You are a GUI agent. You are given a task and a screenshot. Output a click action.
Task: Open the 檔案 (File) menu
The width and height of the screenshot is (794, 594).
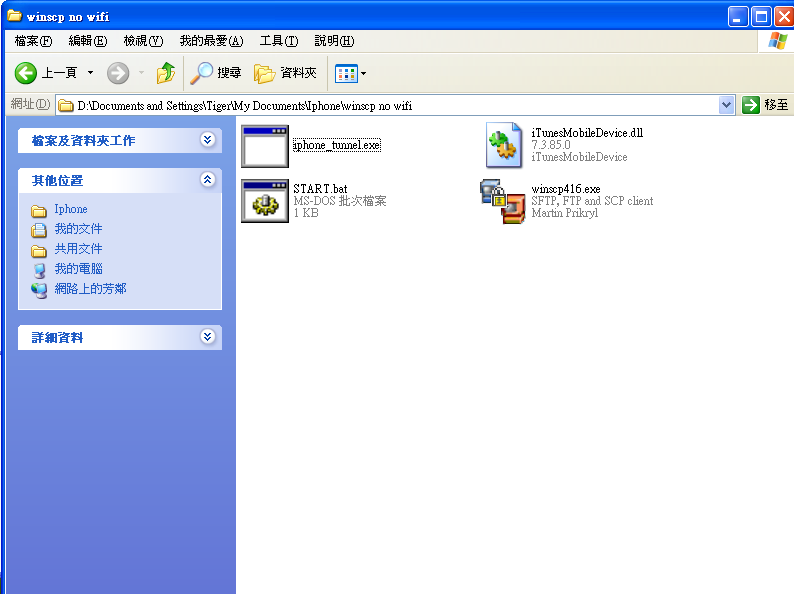coord(33,41)
